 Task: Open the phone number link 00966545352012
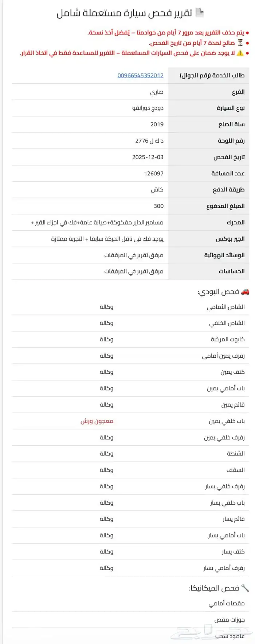tap(140, 75)
